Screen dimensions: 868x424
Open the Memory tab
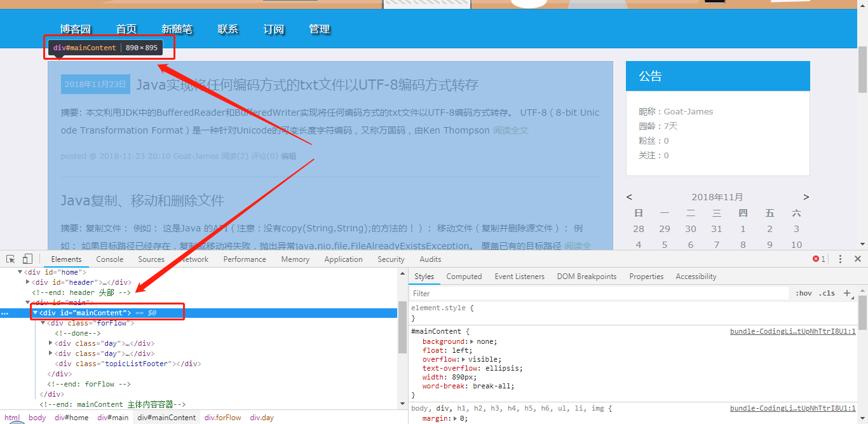point(295,259)
